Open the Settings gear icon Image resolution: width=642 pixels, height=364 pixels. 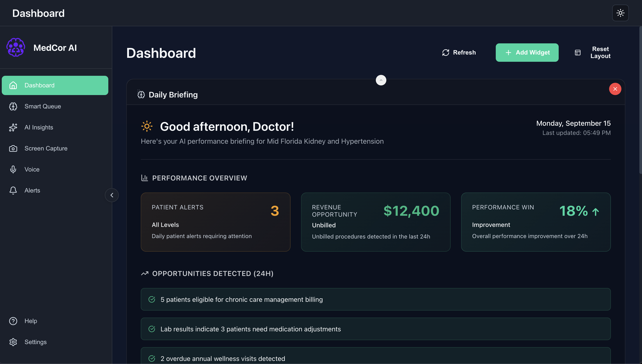coord(13,342)
